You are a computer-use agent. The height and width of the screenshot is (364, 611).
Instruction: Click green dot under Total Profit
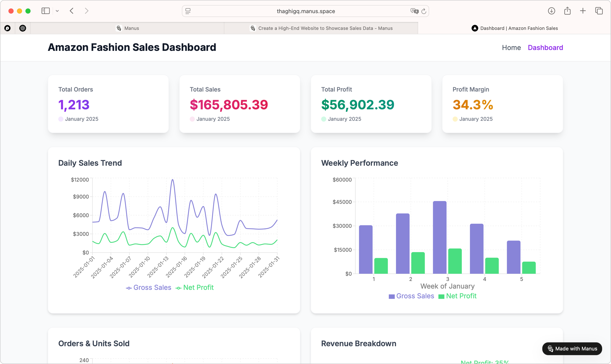pos(324,119)
